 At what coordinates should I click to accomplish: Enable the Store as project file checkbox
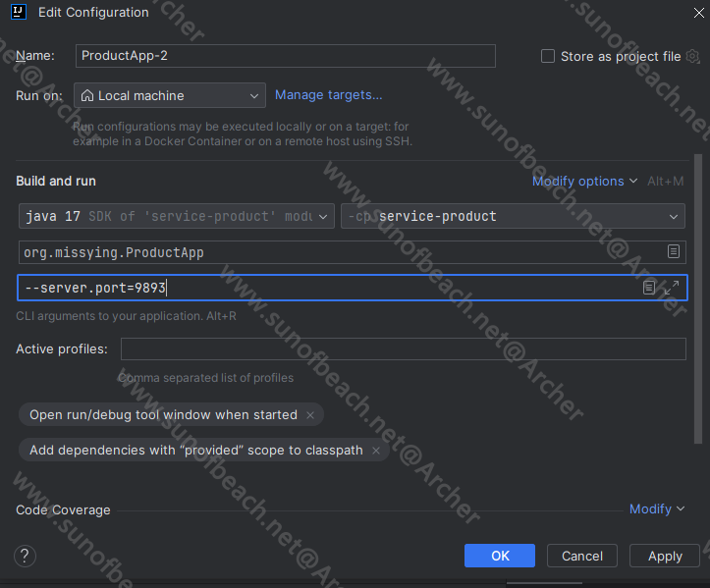(548, 56)
